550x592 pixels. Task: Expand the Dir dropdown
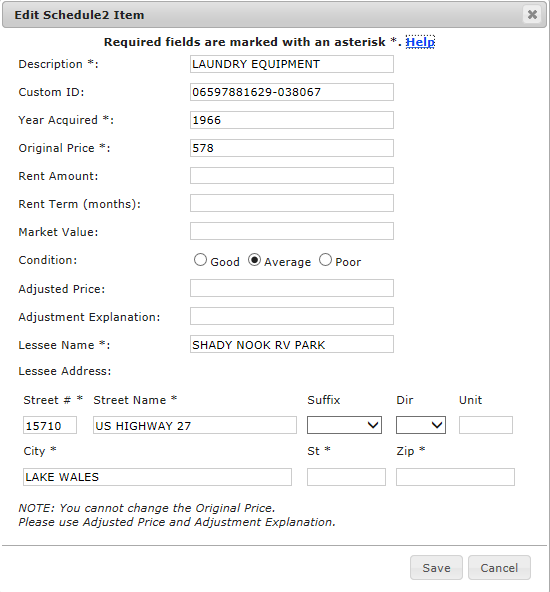click(421, 425)
